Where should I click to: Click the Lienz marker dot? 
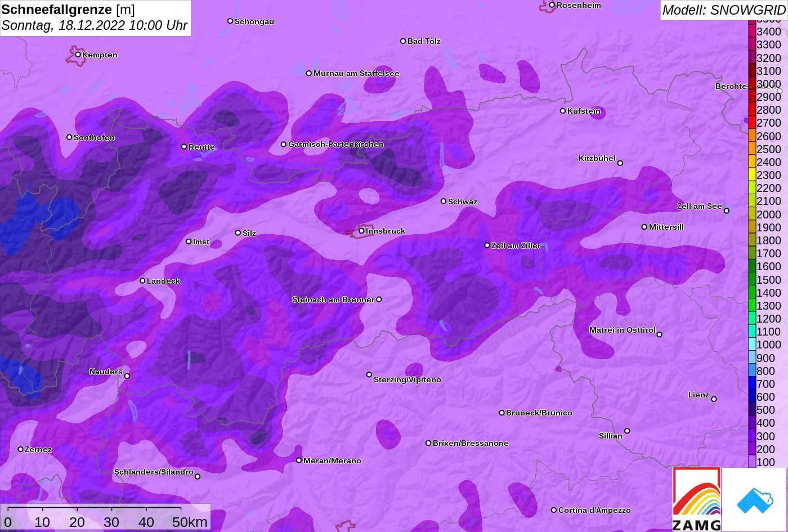point(714,399)
